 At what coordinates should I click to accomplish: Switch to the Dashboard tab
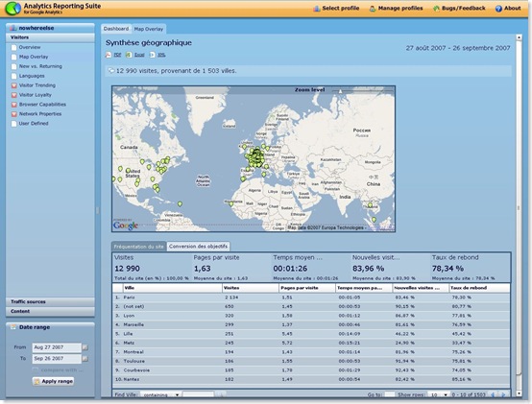coord(116,29)
